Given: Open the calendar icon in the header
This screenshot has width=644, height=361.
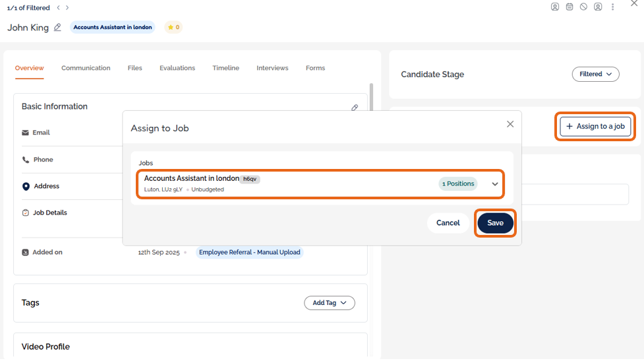Looking at the screenshot, I should click(x=570, y=7).
